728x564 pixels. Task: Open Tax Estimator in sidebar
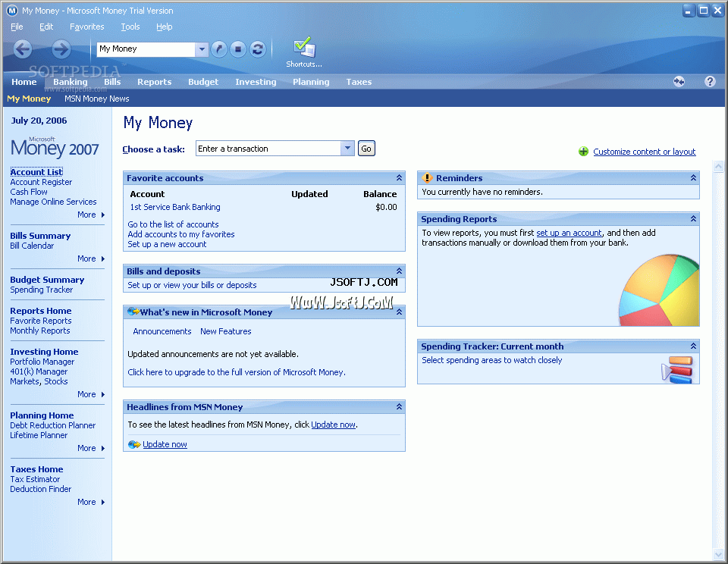coord(35,479)
